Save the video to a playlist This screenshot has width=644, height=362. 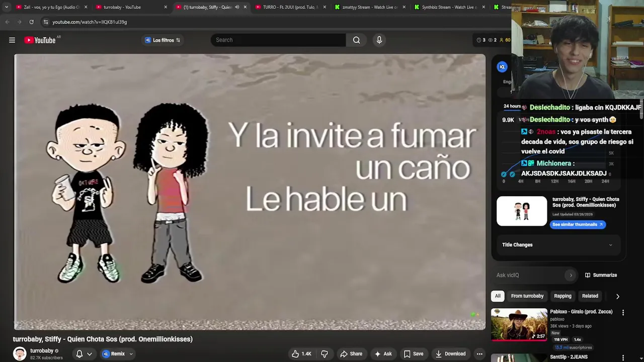click(x=414, y=354)
